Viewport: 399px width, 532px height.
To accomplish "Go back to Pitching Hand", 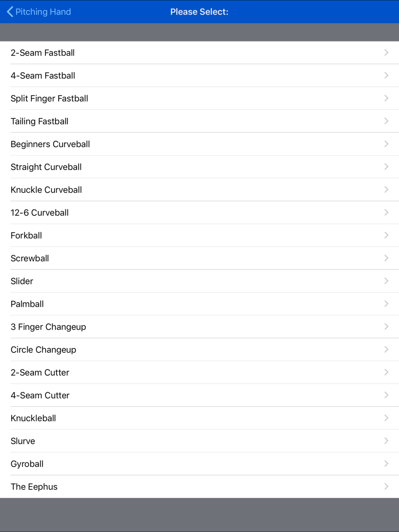I will pos(39,12).
